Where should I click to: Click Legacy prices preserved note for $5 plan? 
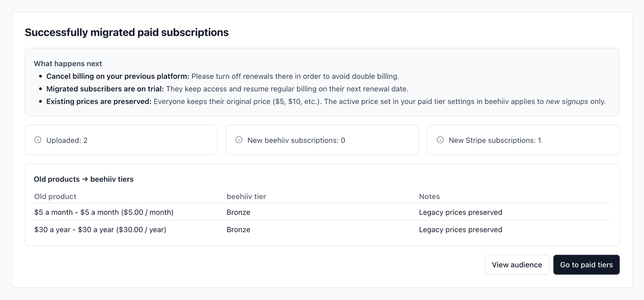pos(460,212)
